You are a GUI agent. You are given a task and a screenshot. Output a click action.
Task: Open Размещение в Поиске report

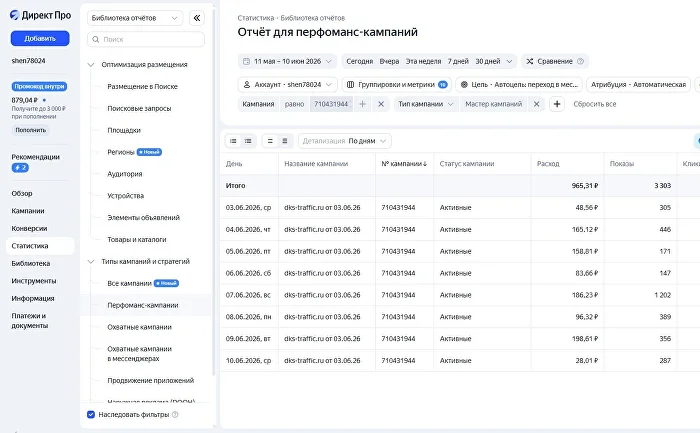(x=142, y=87)
